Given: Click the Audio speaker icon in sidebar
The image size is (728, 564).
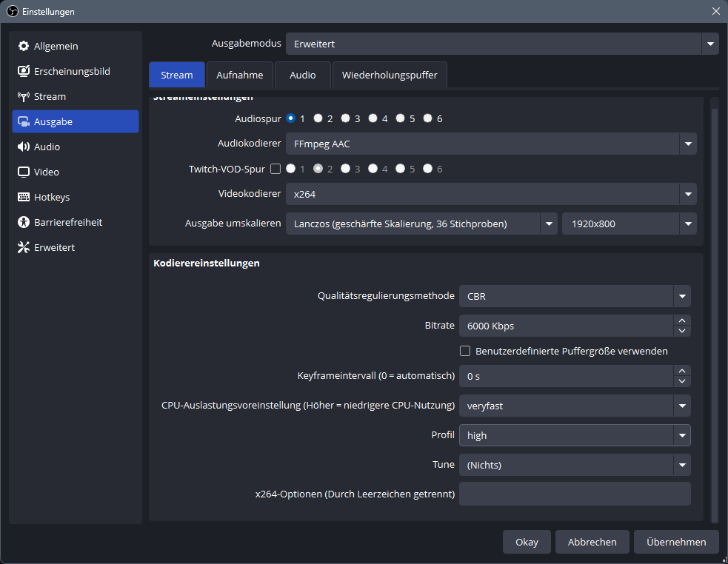Looking at the screenshot, I should (23, 147).
